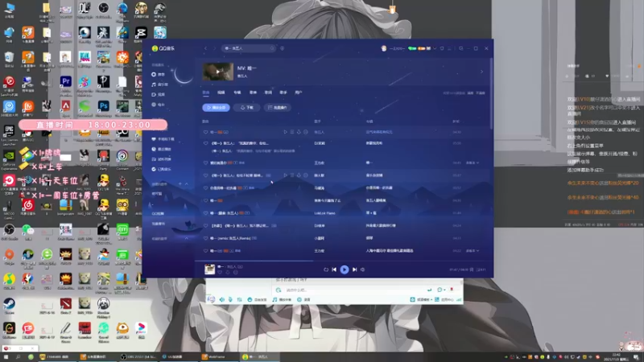Open the user avatar in the title bar
Image resolution: width=644 pixels, height=362 pixels.
(x=384, y=48)
